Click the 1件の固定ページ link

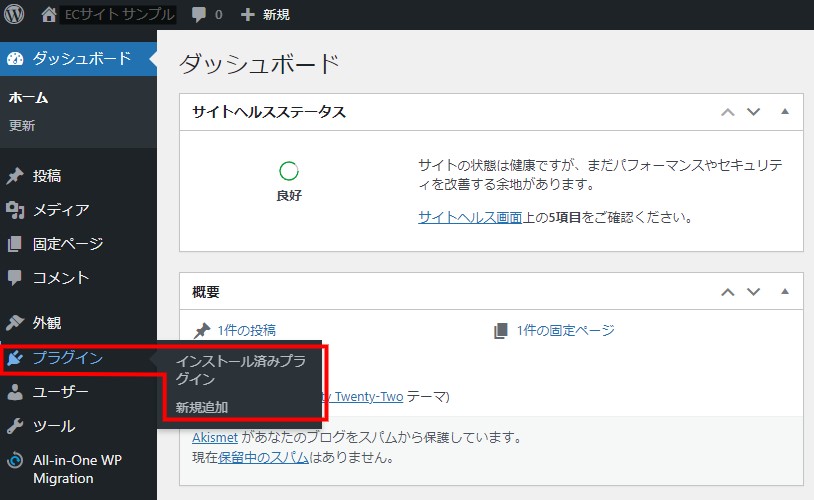point(565,330)
